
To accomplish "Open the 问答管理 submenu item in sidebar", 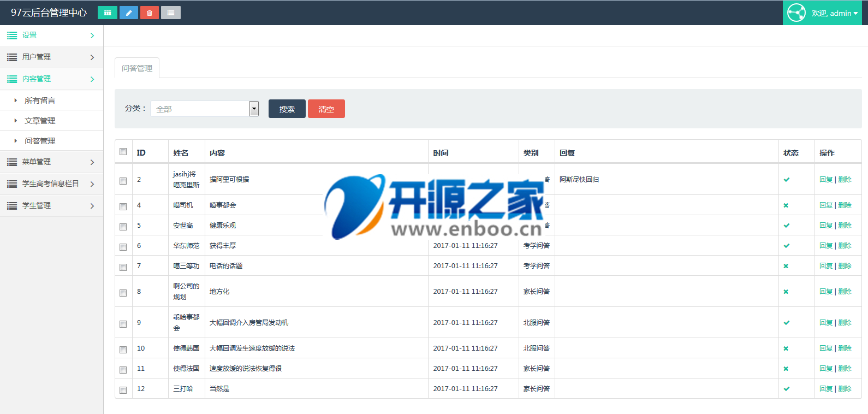I will [x=40, y=141].
